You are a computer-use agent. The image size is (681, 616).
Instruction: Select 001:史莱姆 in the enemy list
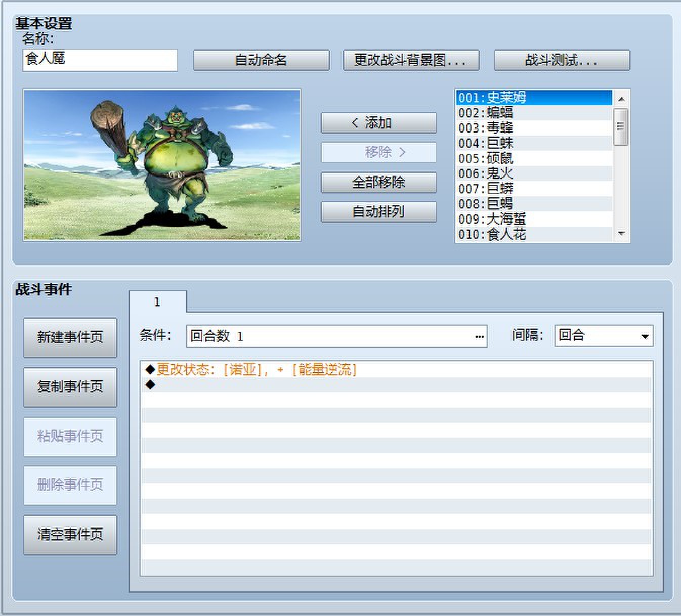(x=534, y=97)
